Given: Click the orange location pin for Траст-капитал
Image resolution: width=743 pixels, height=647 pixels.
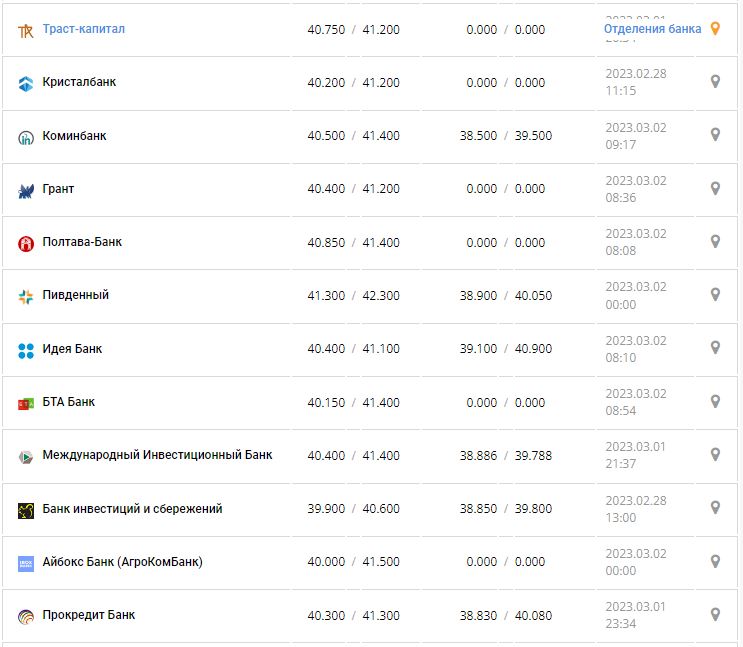Looking at the screenshot, I should pyautogui.click(x=715, y=29).
